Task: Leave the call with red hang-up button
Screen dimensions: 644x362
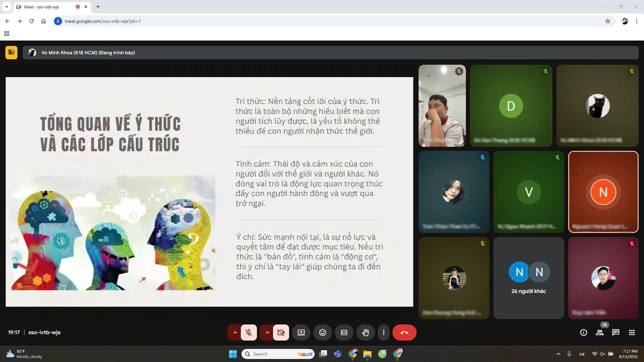Action: pos(404,333)
